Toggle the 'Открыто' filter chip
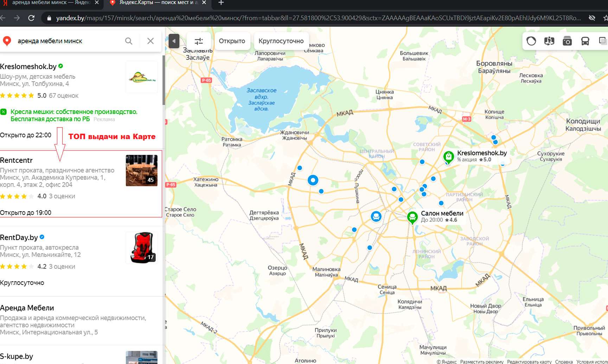This screenshot has width=608, height=364. coord(232,41)
